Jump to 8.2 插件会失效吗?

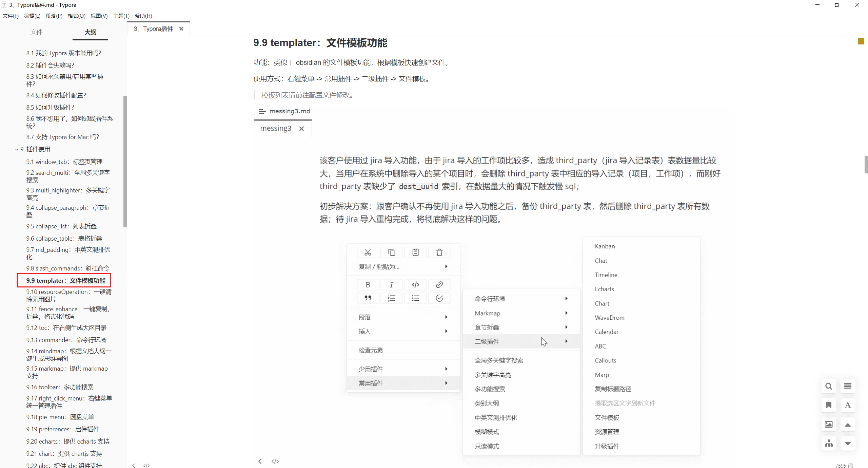(x=50, y=65)
